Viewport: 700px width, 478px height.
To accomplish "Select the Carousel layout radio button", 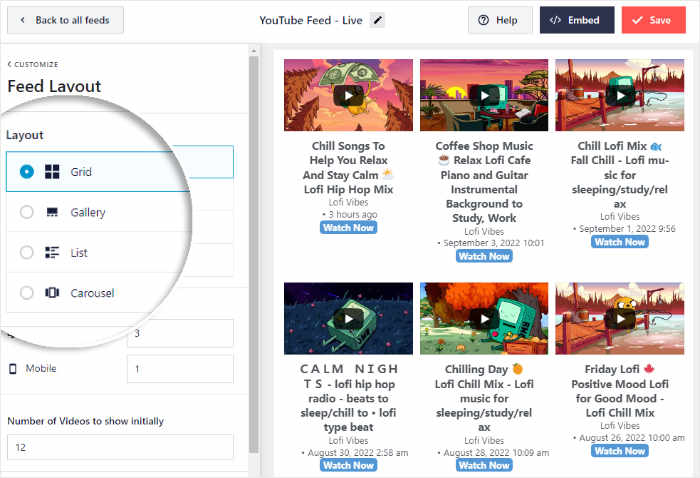I will (27, 293).
